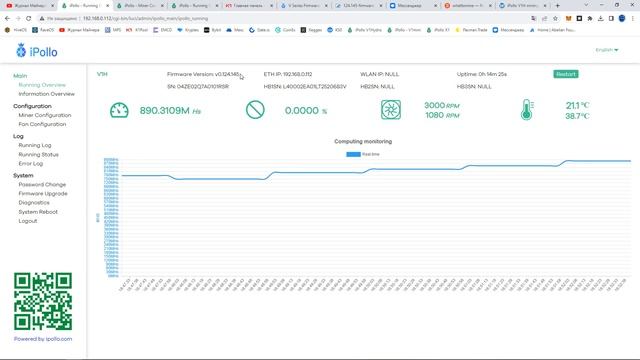Screen dimensions: 640x360
Task: Open the Error Log page
Action: [31, 164]
